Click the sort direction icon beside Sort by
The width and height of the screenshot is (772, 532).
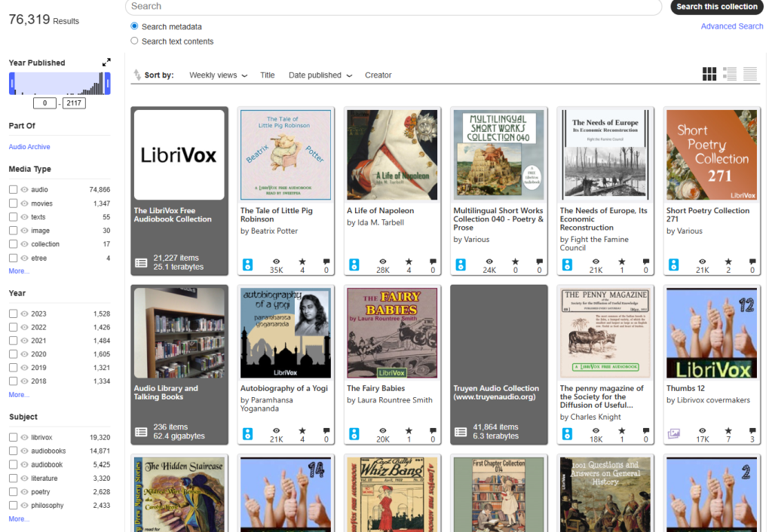pos(136,75)
